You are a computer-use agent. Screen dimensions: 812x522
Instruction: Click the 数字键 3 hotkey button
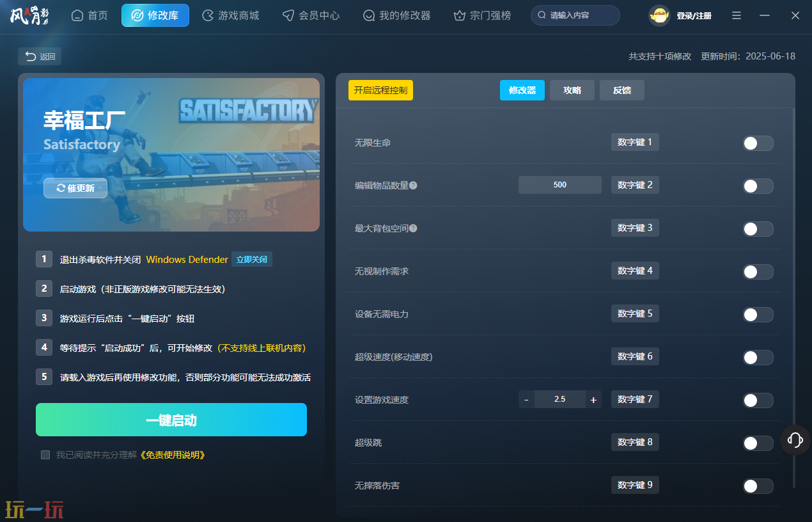[635, 228]
